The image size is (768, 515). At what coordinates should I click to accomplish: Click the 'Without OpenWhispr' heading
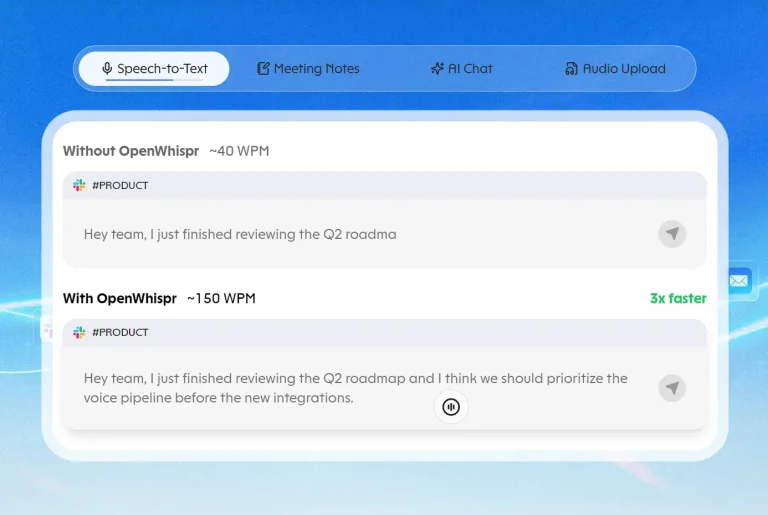(x=131, y=151)
